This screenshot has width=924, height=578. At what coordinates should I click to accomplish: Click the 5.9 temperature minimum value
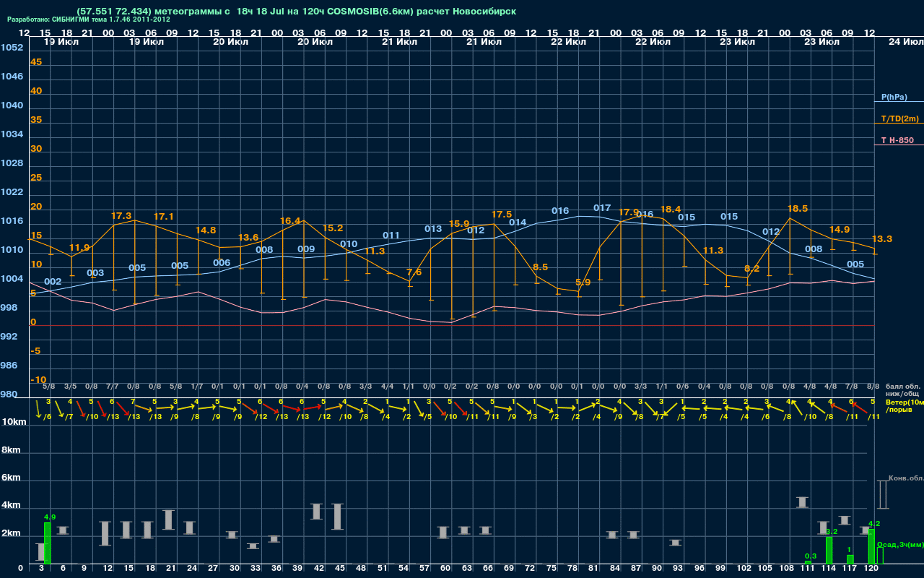click(583, 282)
